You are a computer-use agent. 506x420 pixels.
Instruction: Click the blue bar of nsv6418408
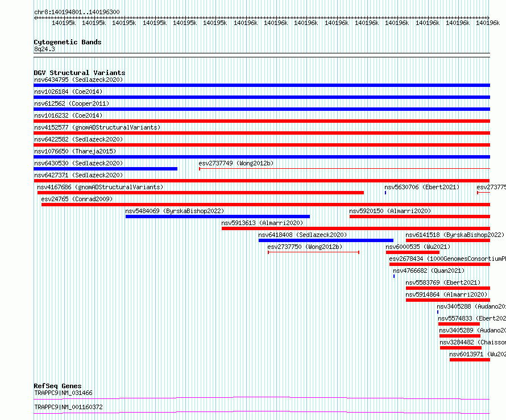tap(326, 240)
